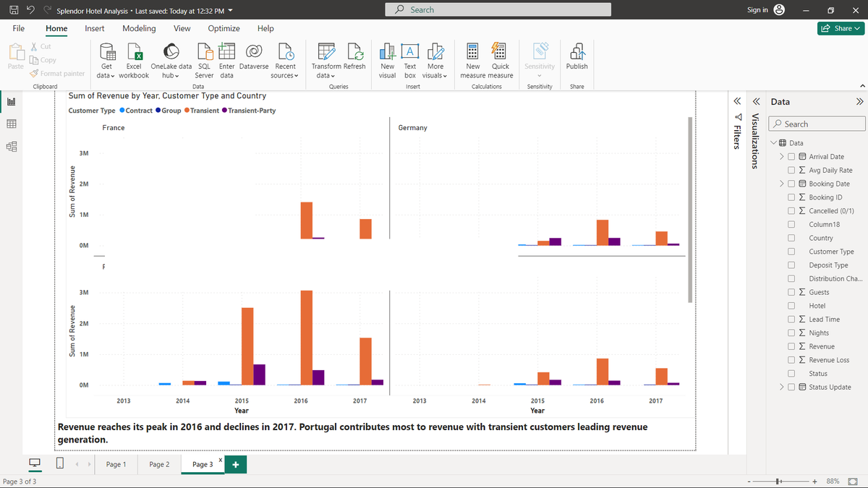Click the chart vertical scrollbar
Viewport: 868px width, 488px height.
click(690, 209)
